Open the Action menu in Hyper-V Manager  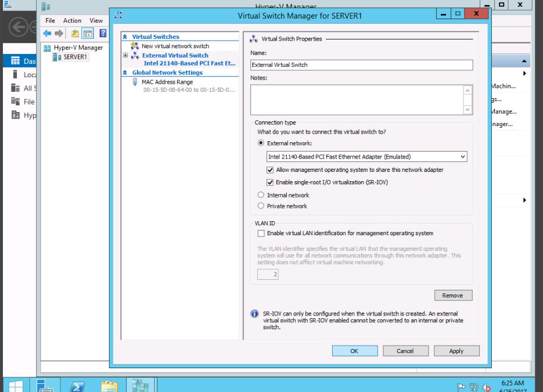pos(72,20)
